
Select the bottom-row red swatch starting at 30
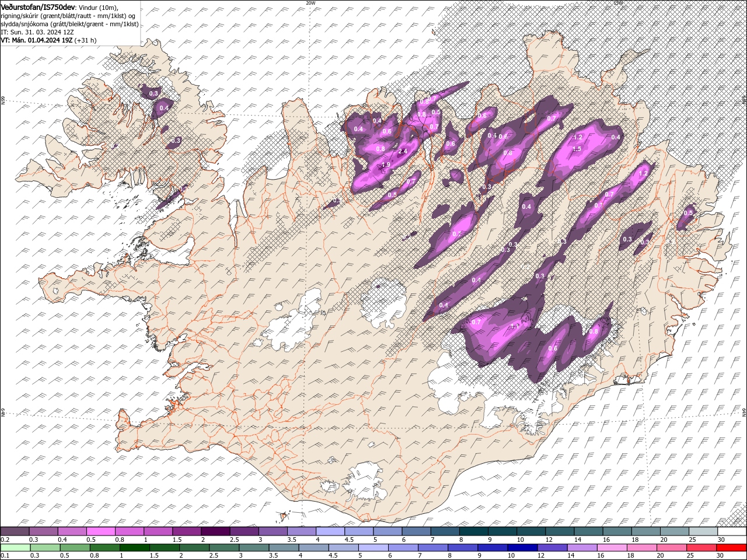(731, 547)
